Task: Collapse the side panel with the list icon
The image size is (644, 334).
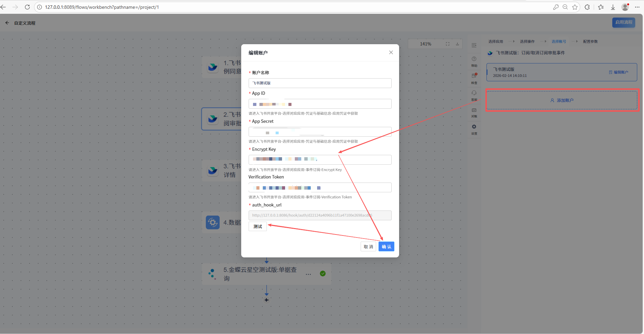Action: [474, 45]
